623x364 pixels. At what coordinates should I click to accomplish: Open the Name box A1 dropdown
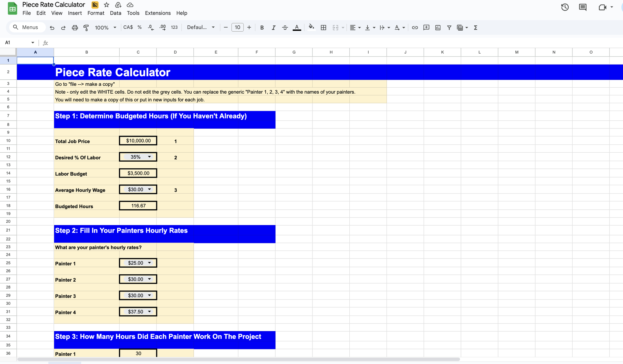click(x=33, y=43)
